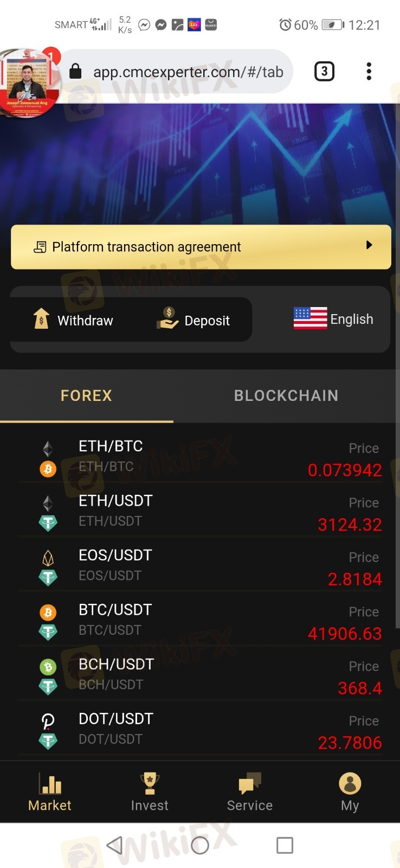Select the FOREX tab
Image resolution: width=400 pixels, height=868 pixels.
click(x=87, y=395)
